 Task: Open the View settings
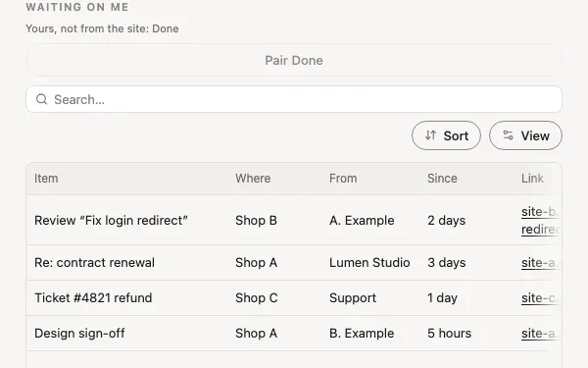pos(525,135)
